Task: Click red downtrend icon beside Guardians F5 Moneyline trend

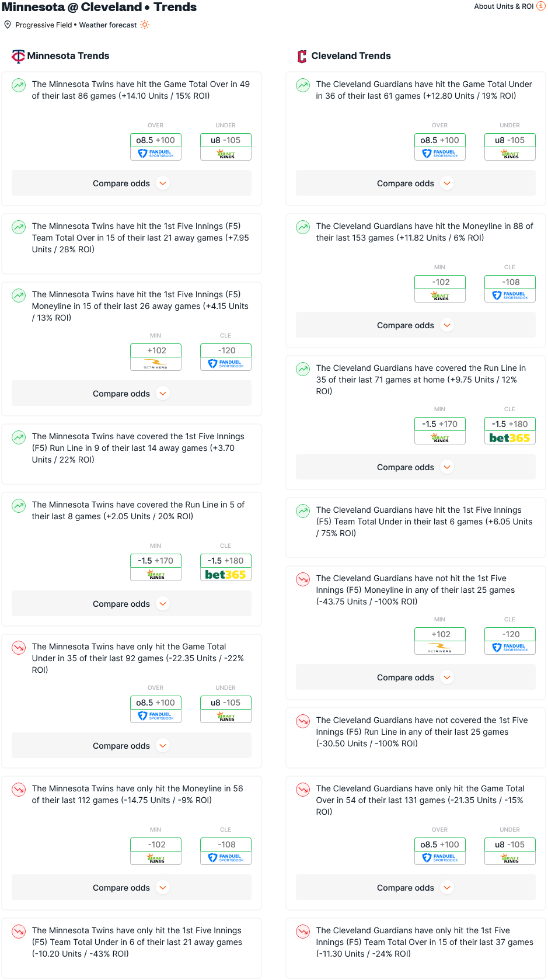Action: coord(303,579)
